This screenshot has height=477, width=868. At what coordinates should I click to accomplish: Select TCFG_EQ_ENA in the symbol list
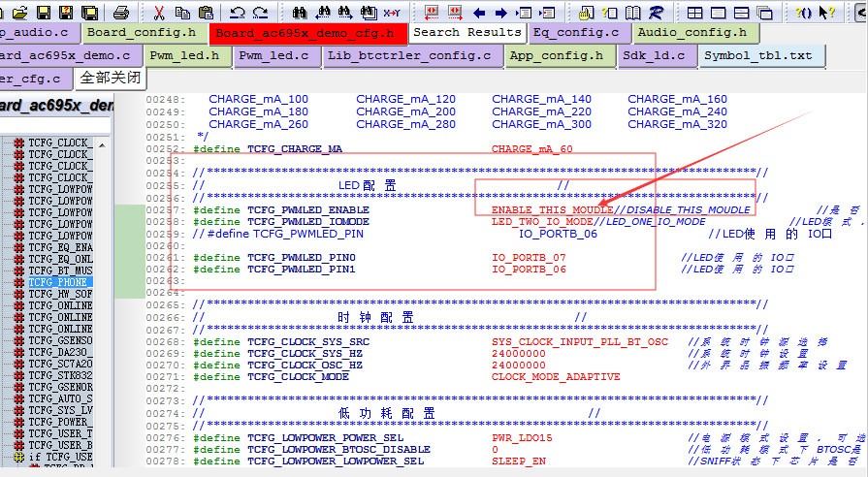pyautogui.click(x=60, y=247)
